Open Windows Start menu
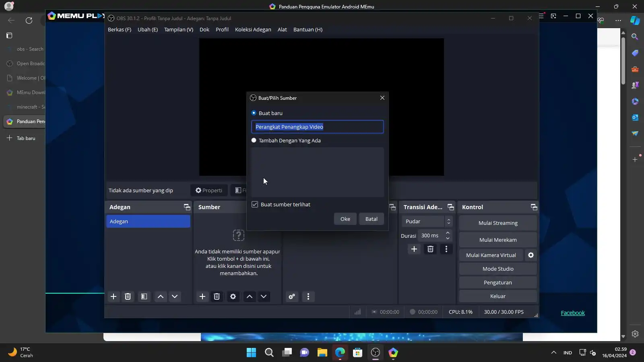This screenshot has width=644, height=362. tap(252, 353)
